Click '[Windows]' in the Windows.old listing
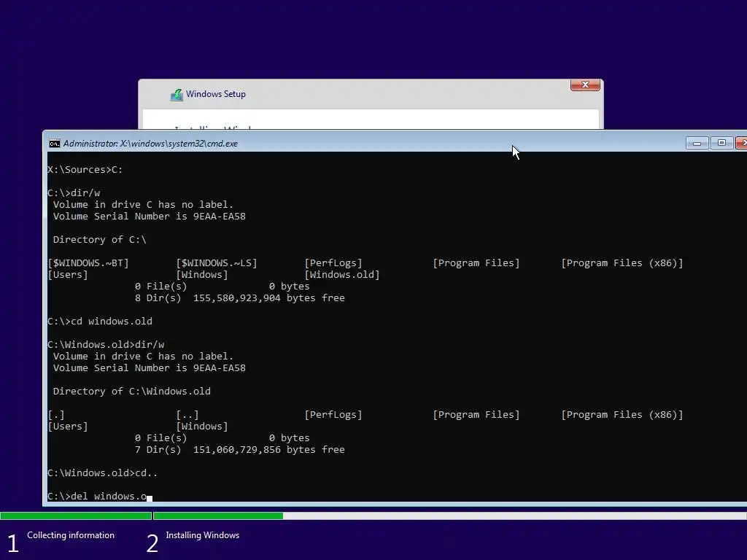Image resolution: width=747 pixels, height=560 pixels. tap(202, 426)
